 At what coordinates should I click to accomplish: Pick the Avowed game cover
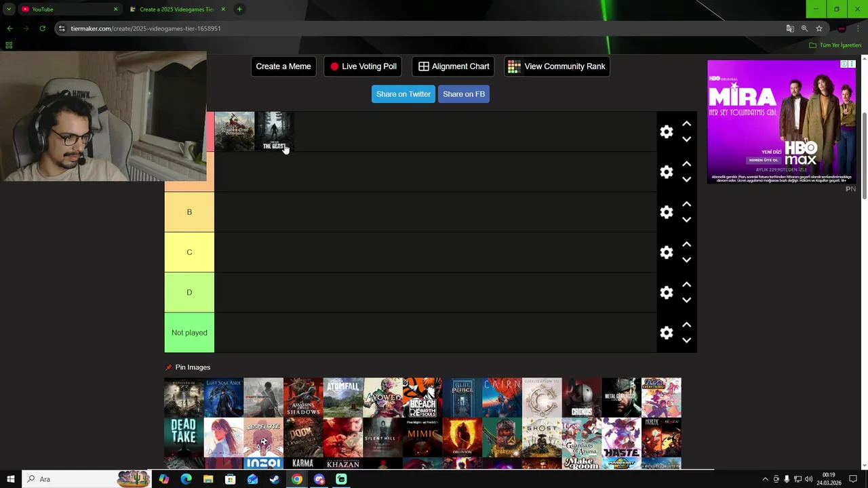coord(383,397)
